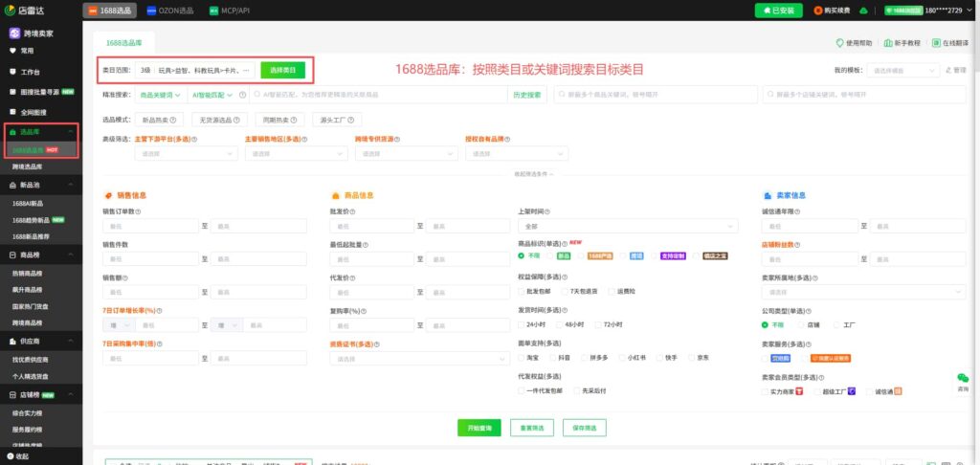Open the 卖家所属地 dropdown

coord(863,292)
